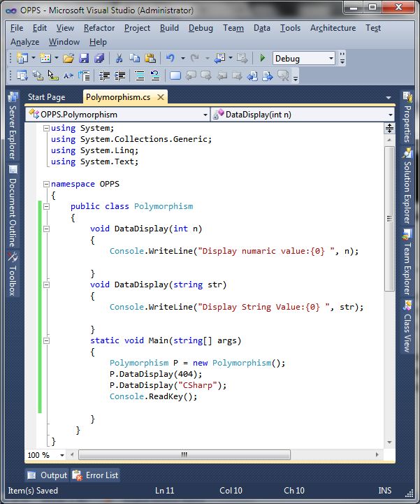Open the Analyze menu

tap(24, 42)
